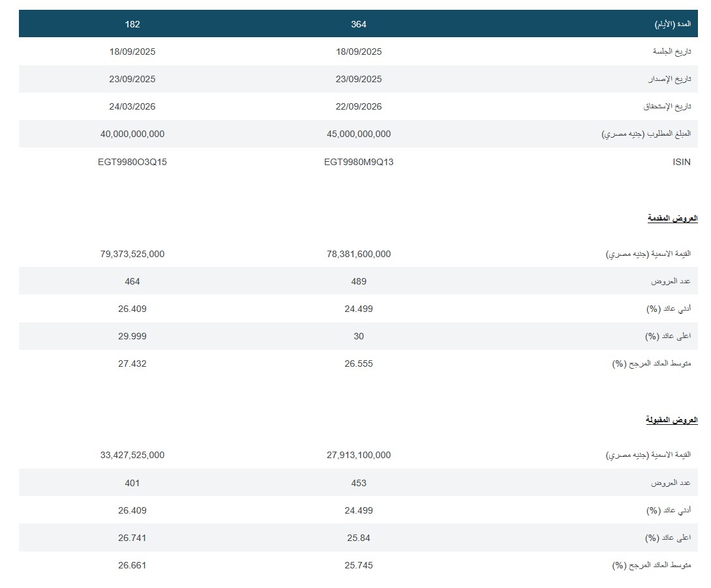
Task: Select submitted nominal value 79,373,525,000
Action: coord(132,254)
